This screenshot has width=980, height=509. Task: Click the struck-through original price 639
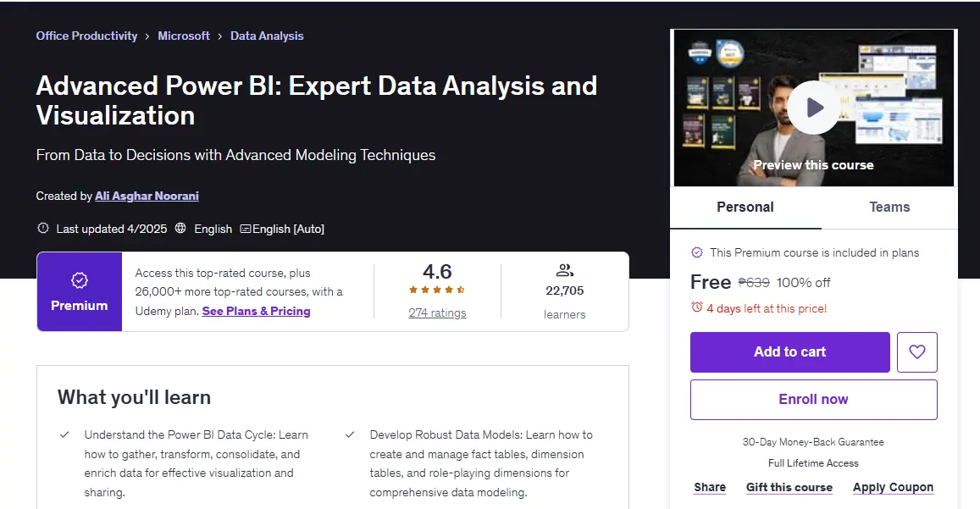[754, 283]
